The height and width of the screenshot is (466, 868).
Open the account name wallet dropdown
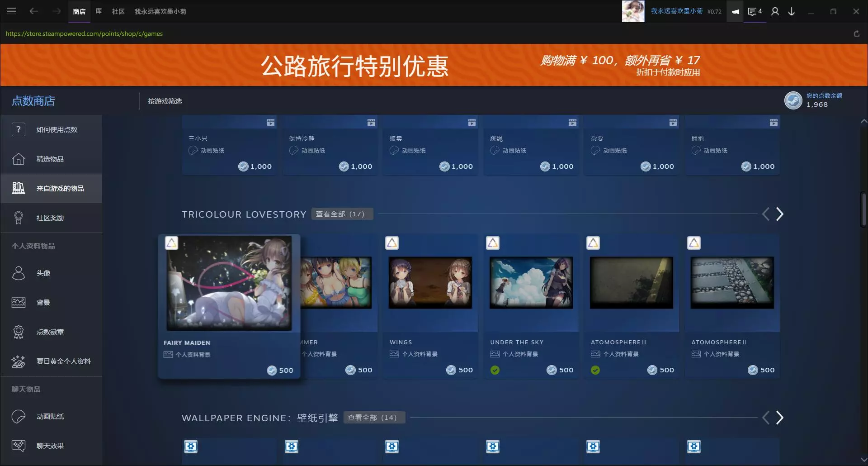pos(686,11)
